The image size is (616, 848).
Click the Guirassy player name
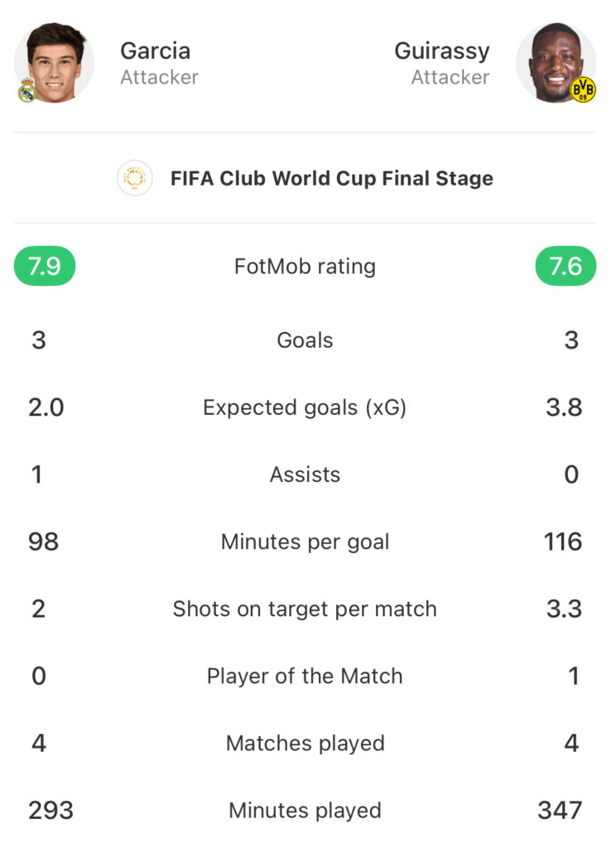click(x=442, y=52)
